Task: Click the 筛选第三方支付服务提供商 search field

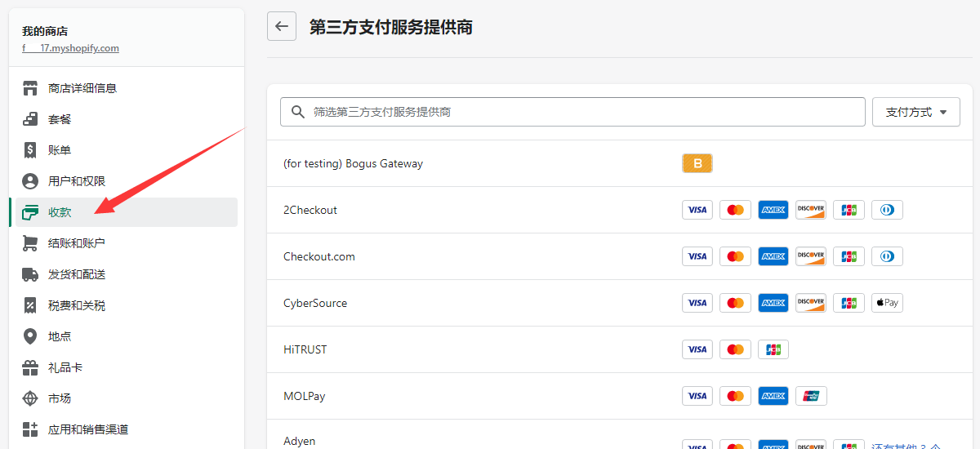Action: [572, 112]
